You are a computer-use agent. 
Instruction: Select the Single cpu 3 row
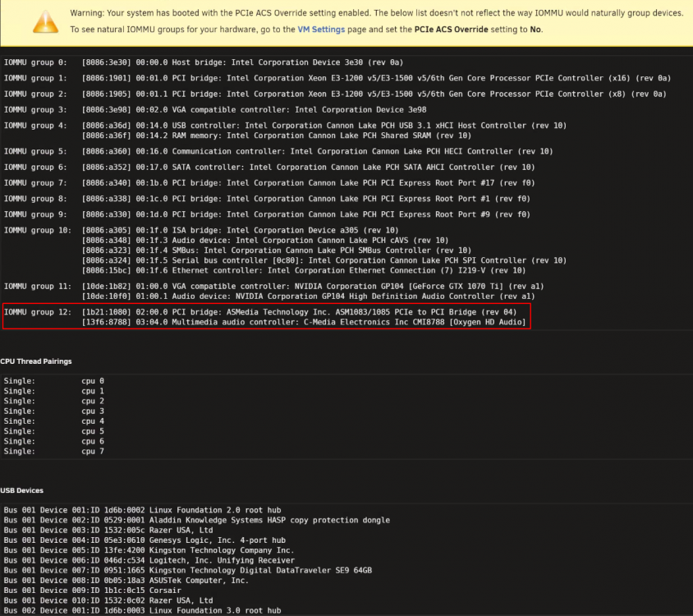tap(54, 411)
